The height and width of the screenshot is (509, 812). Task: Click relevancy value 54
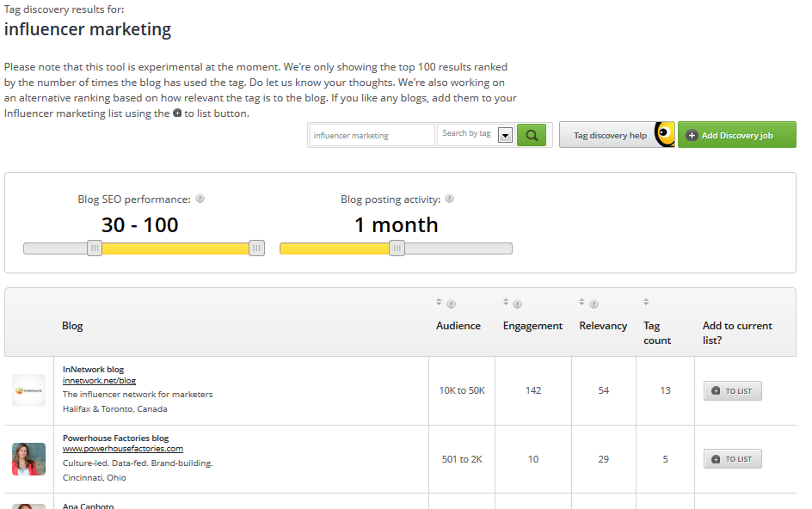tap(603, 390)
